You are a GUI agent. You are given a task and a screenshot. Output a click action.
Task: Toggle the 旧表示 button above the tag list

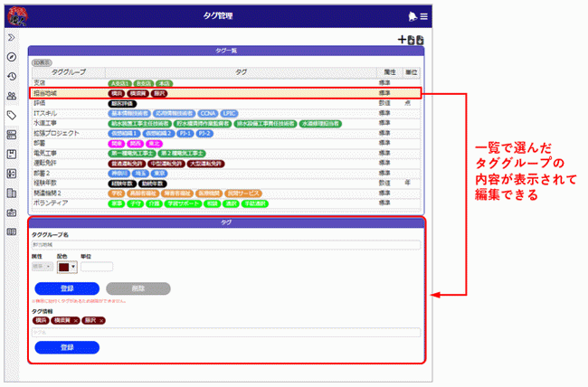42,63
